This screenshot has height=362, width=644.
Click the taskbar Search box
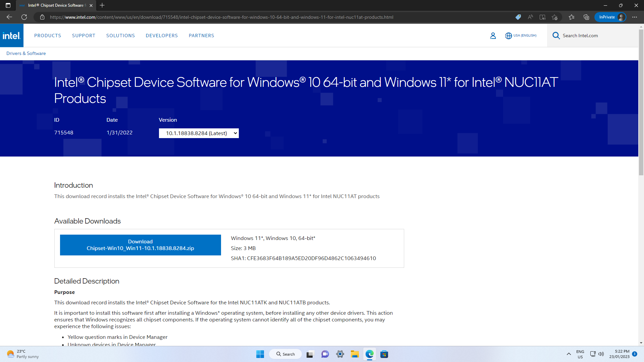pos(285,354)
